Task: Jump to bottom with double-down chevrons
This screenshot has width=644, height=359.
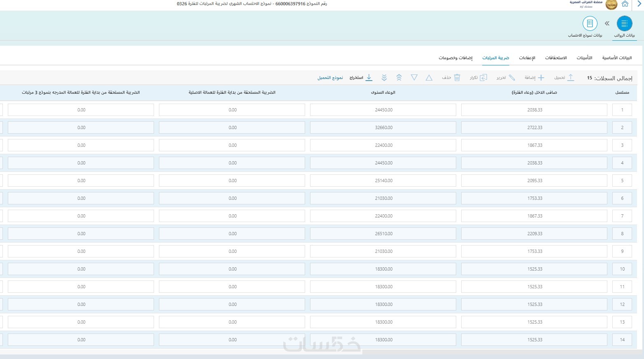Action: click(x=384, y=77)
